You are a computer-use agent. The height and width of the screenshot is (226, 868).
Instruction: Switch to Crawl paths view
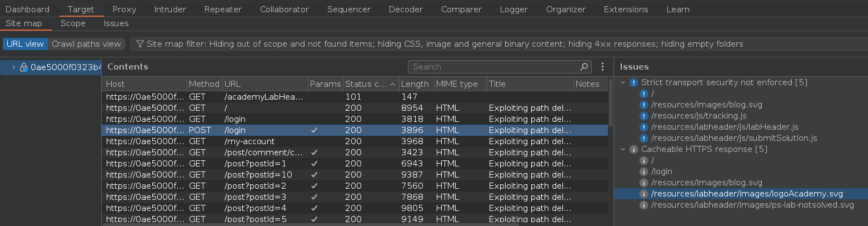click(86, 44)
